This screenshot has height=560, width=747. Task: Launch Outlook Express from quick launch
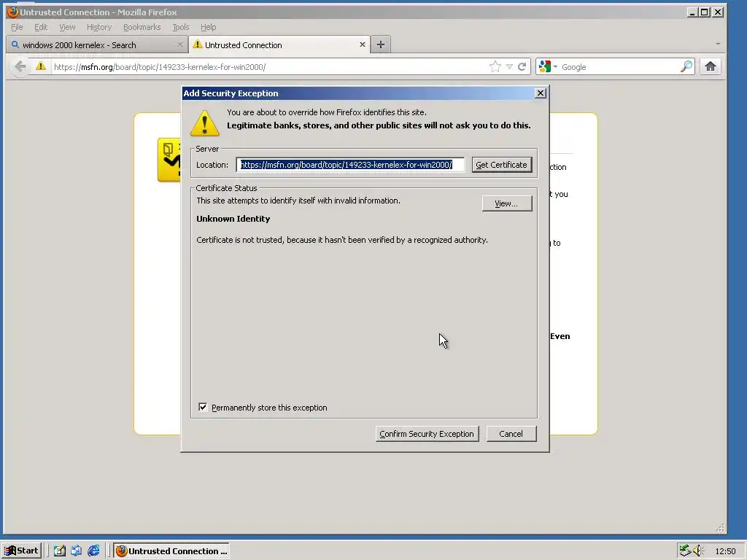[76, 551]
